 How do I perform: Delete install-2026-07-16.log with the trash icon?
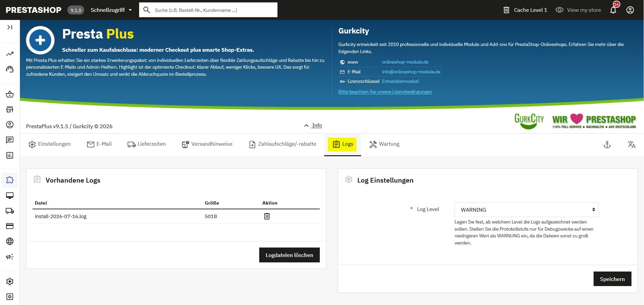pos(267,216)
